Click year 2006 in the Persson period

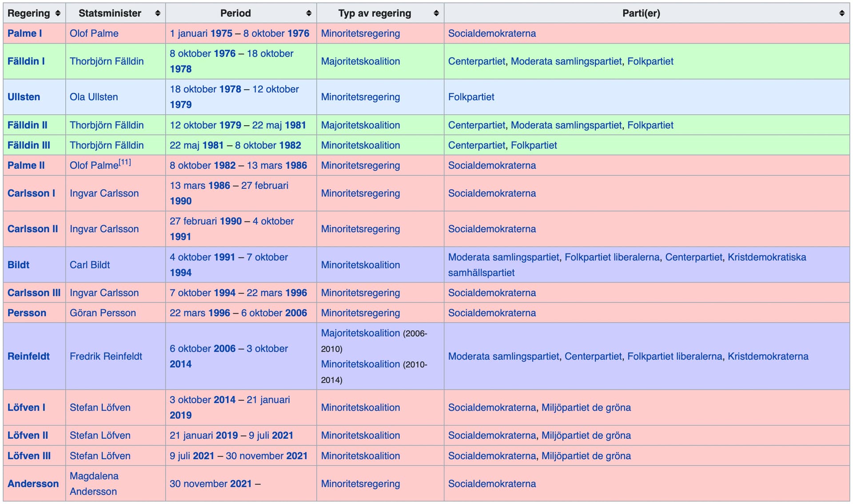tap(296, 313)
